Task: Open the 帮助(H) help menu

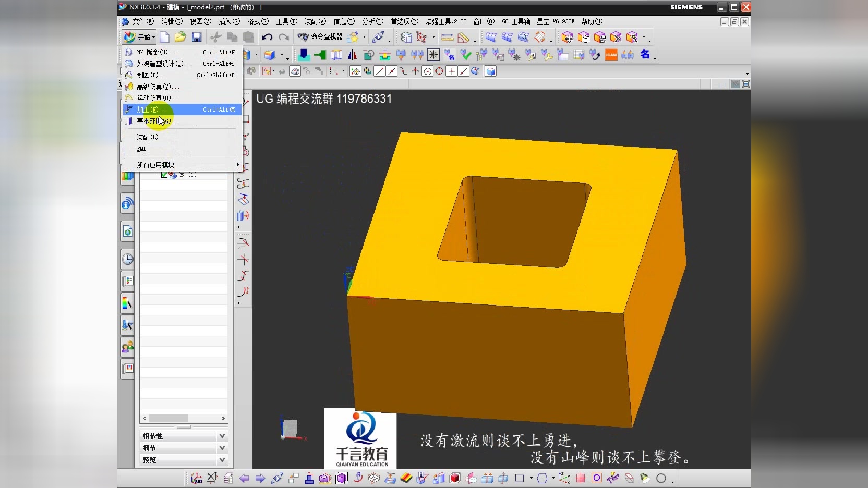Action: (x=592, y=21)
